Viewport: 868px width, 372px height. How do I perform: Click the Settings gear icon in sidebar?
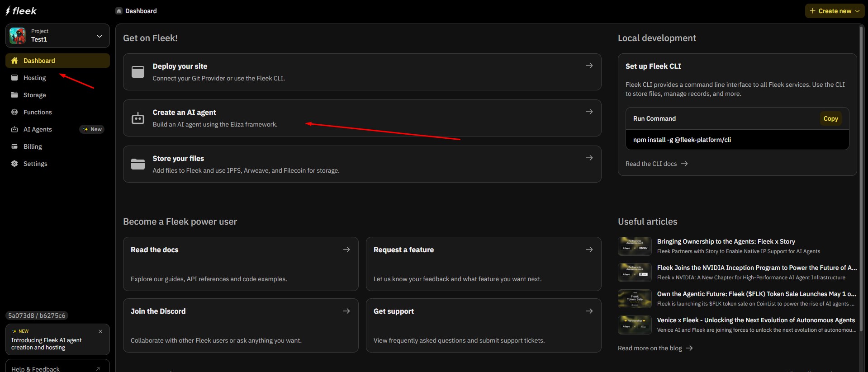(14, 164)
